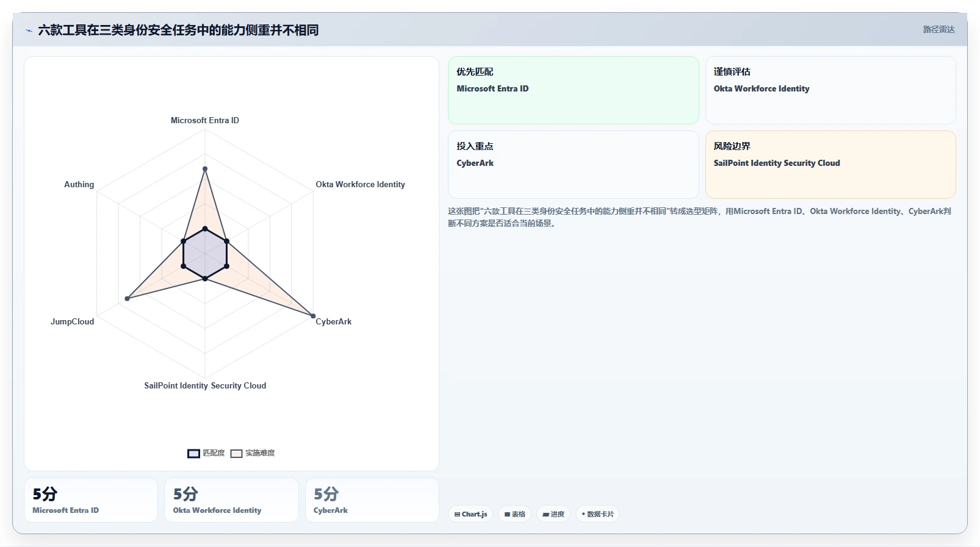Click the 实施难度 data point on Microsoft Entra ID axis
Image resolution: width=980 pixels, height=547 pixels.
tap(205, 169)
